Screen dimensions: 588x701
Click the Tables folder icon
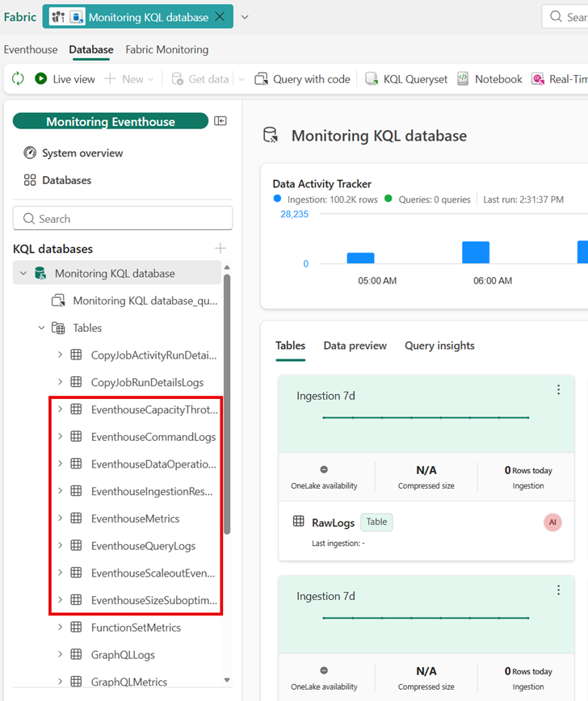pos(58,328)
